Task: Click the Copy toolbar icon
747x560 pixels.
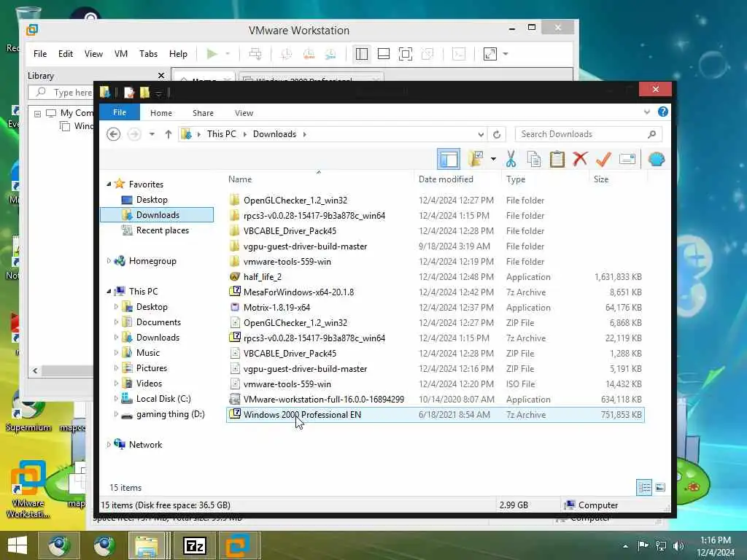Action: point(533,159)
